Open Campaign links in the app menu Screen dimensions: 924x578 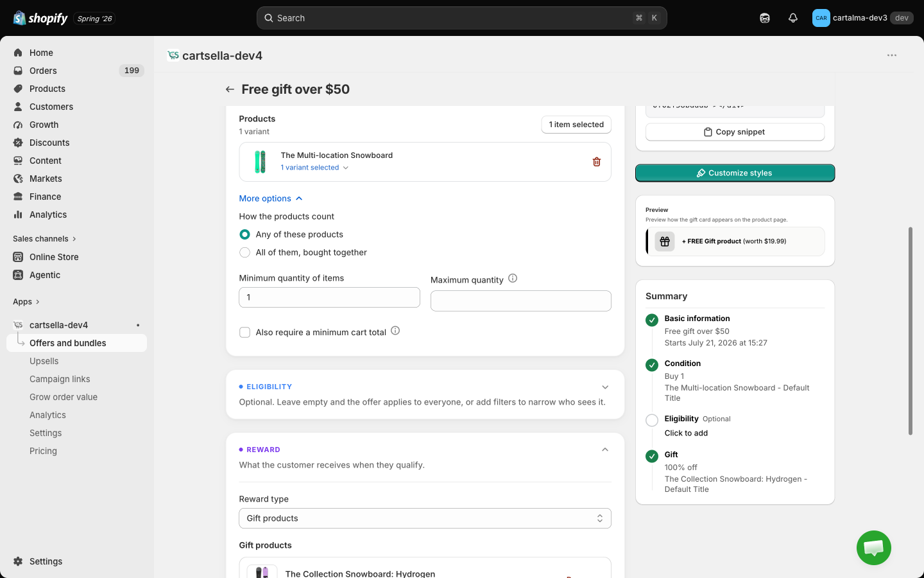60,379
